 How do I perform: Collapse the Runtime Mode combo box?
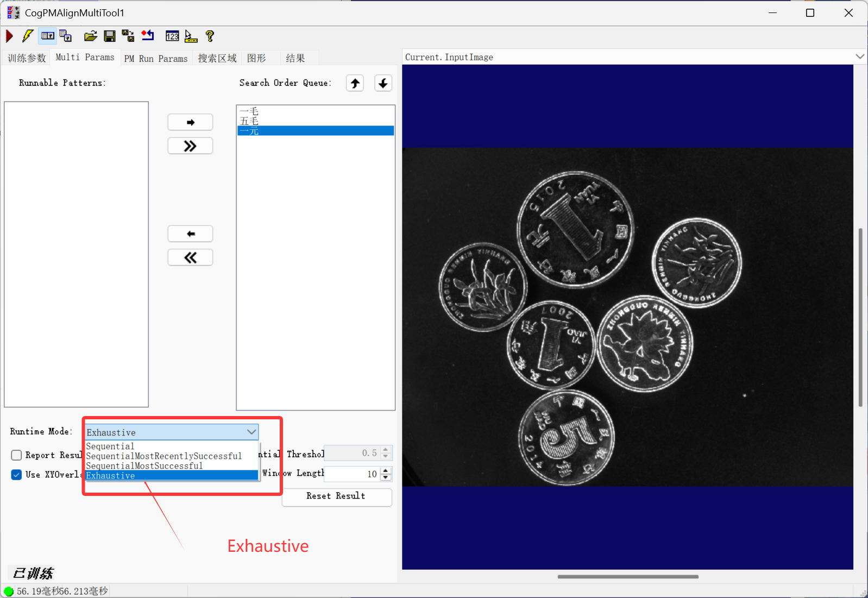tap(251, 432)
